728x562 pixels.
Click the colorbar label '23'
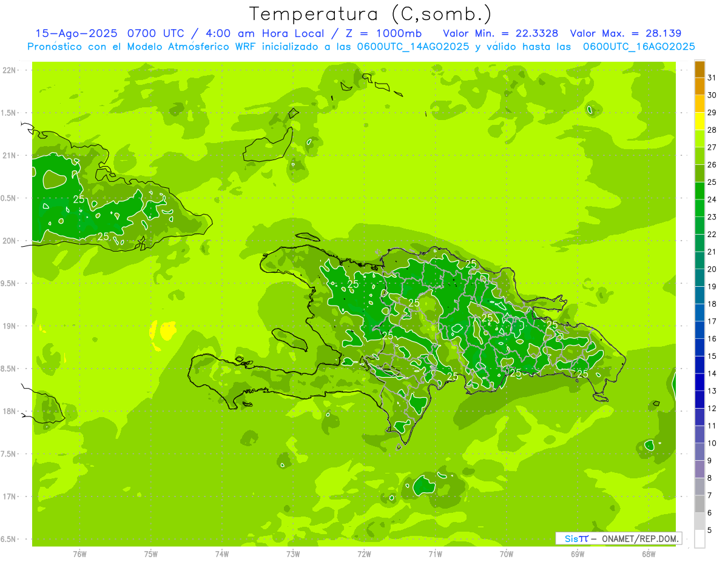[712, 217]
